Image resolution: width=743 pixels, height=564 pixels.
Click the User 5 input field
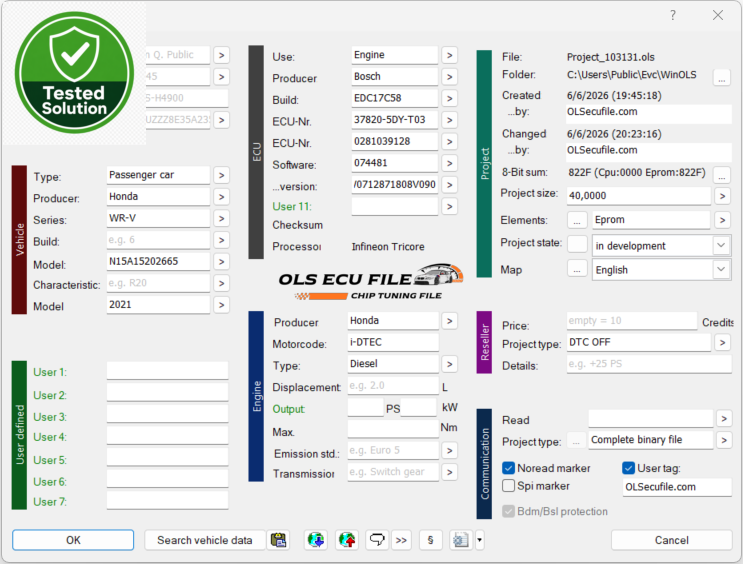167,458
